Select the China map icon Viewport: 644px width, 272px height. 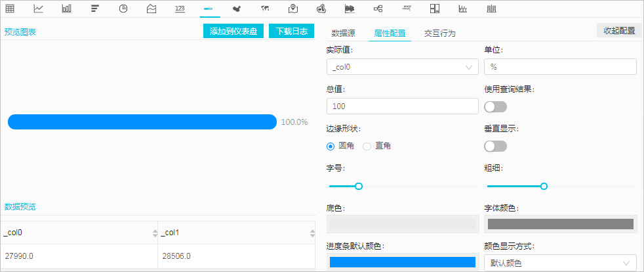click(x=236, y=9)
